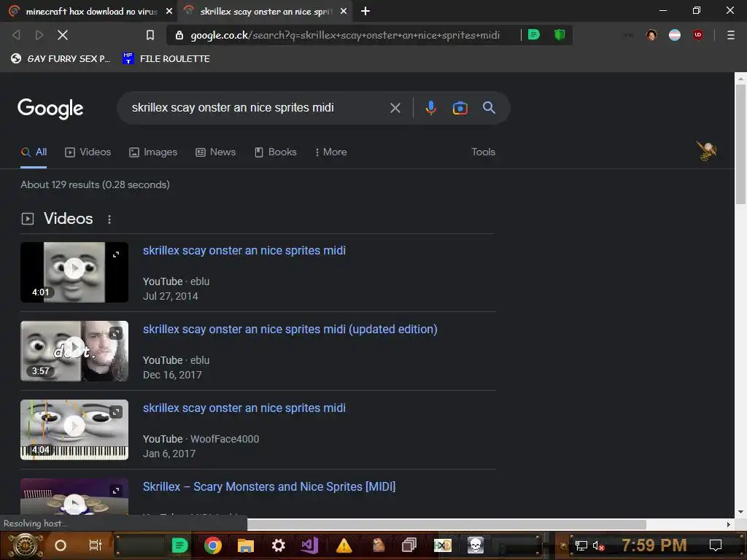
Task: Open File Explorer from the taskbar
Action: [x=246, y=545]
